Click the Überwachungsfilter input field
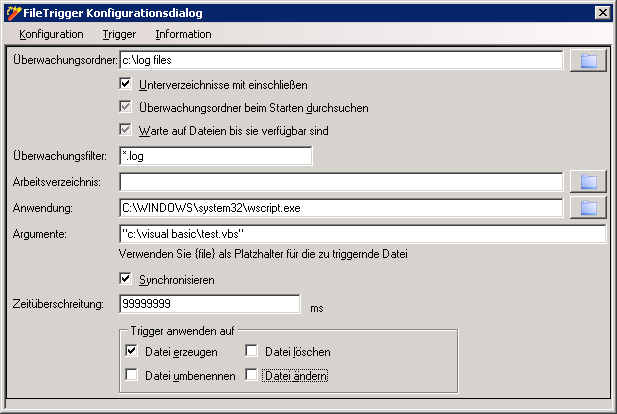The image size is (617, 414). pos(215,156)
